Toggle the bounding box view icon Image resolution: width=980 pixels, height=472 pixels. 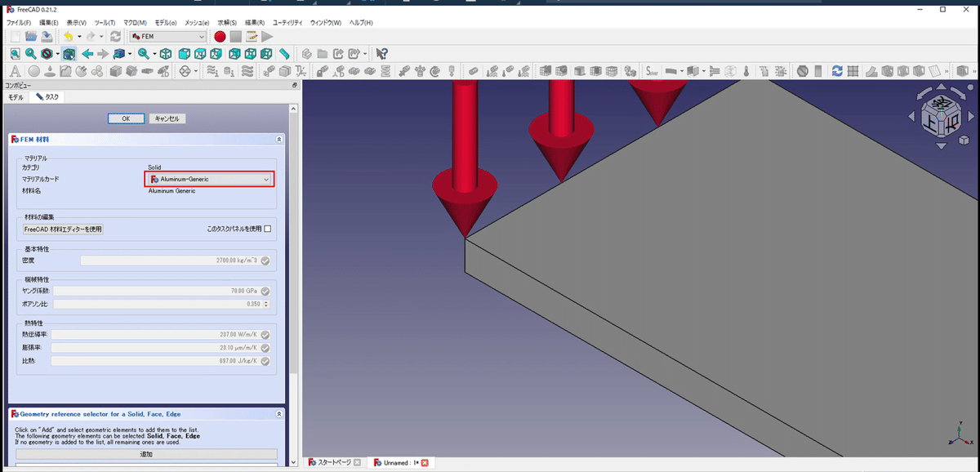point(69,54)
